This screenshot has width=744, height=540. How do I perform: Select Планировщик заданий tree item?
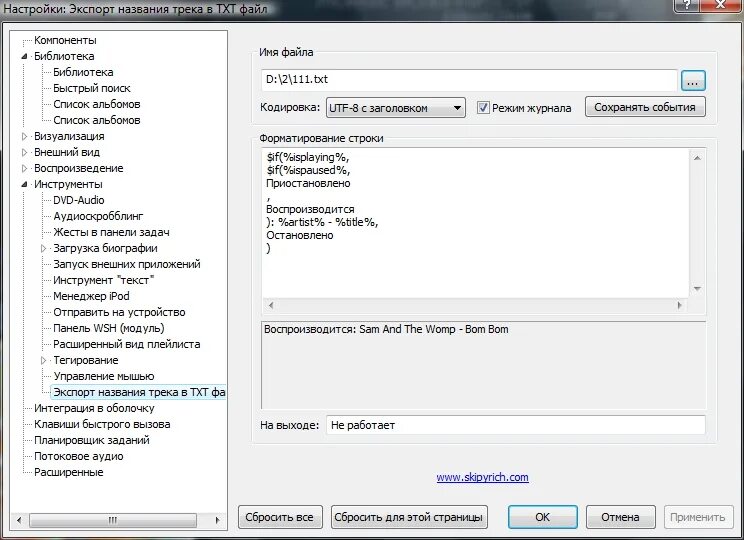click(92, 440)
